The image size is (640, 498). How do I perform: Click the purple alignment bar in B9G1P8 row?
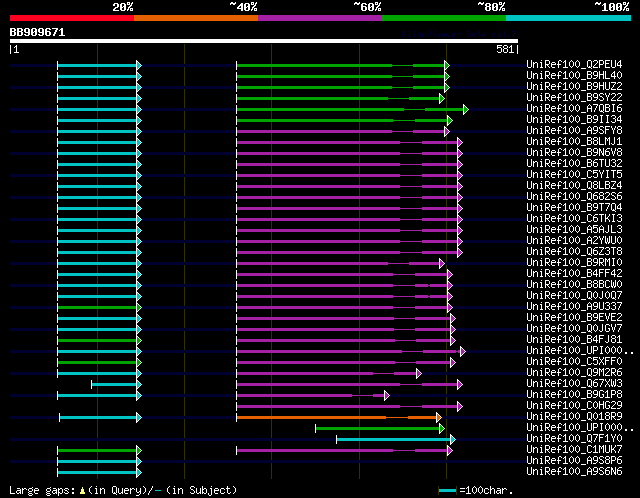click(313, 395)
